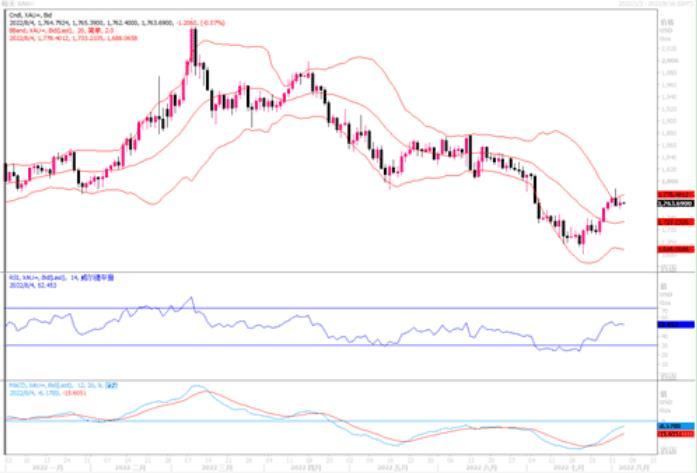Click the MACD zero baseline
The width and height of the screenshot is (697, 473).
pyautogui.click(x=300, y=421)
